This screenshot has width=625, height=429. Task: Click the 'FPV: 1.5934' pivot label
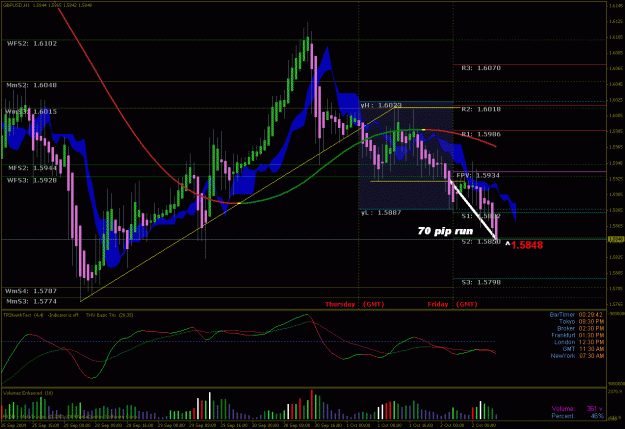coord(478,175)
